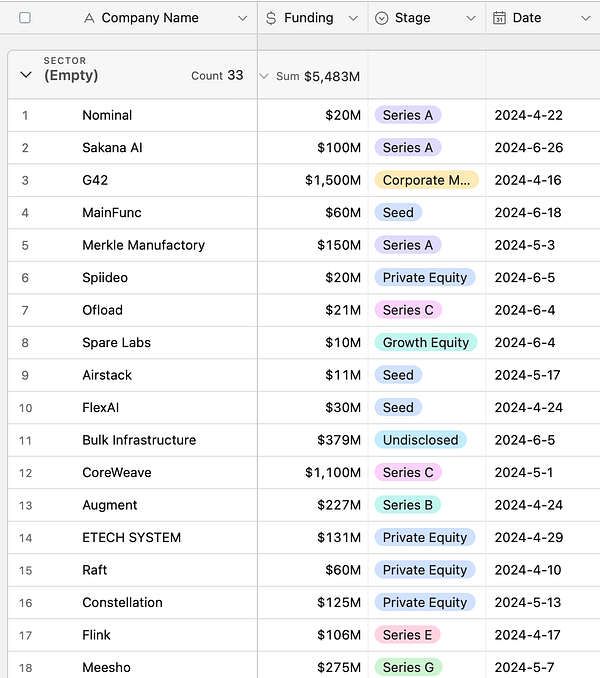Open the Date column dropdown arrow

pyautogui.click(x=584, y=18)
